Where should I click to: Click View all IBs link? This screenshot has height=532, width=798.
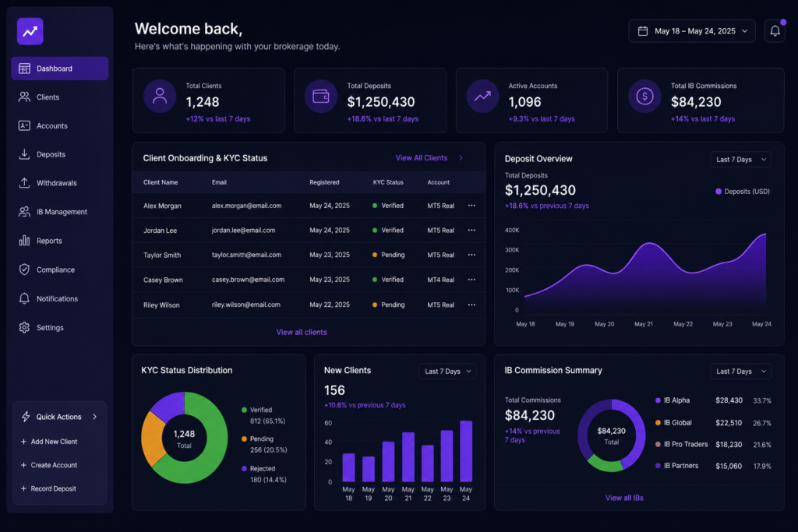point(624,498)
